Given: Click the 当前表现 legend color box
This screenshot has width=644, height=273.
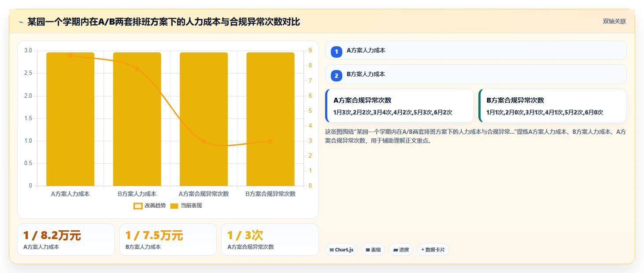Looking at the screenshot, I should pos(174,206).
